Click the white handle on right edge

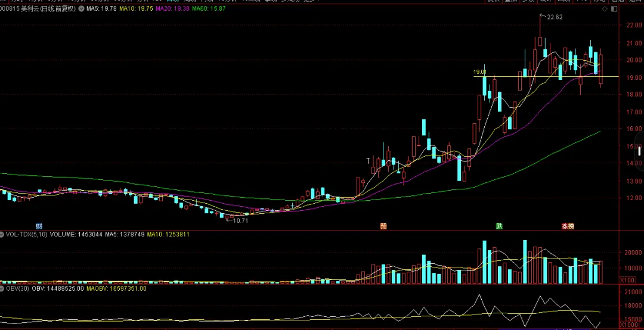coord(639,151)
